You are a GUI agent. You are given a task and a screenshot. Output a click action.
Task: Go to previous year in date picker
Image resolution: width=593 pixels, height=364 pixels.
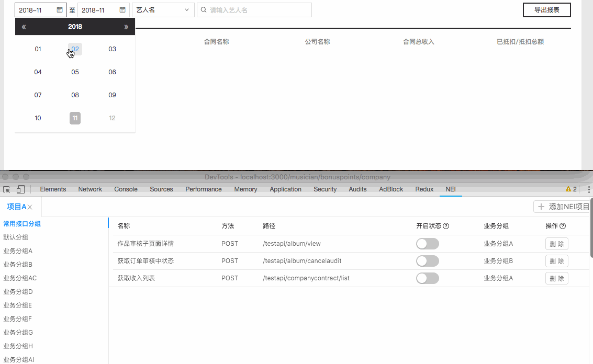point(24,27)
